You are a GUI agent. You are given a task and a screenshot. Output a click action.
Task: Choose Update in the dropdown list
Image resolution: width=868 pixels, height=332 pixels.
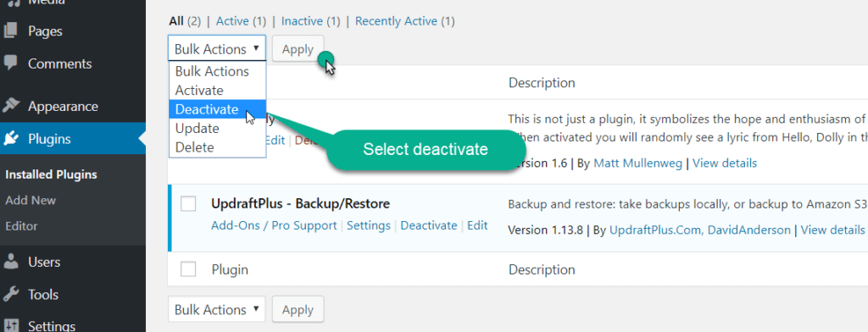(217, 129)
